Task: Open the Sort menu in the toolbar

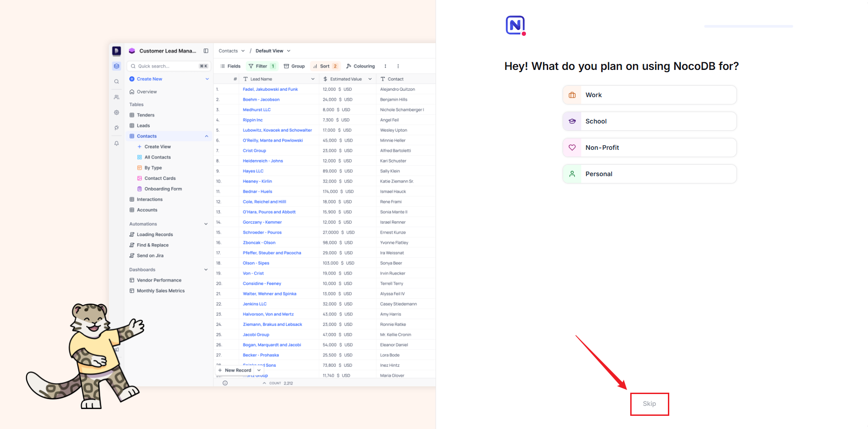Action: click(325, 66)
